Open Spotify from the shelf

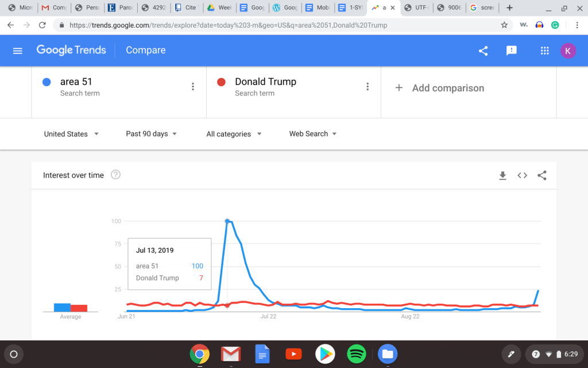357,354
